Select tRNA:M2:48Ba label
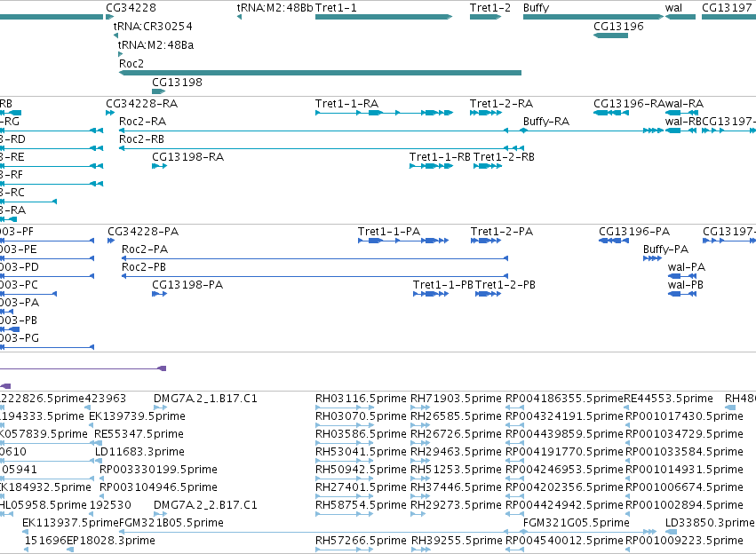The height and width of the screenshot is (554, 756). pos(155,44)
